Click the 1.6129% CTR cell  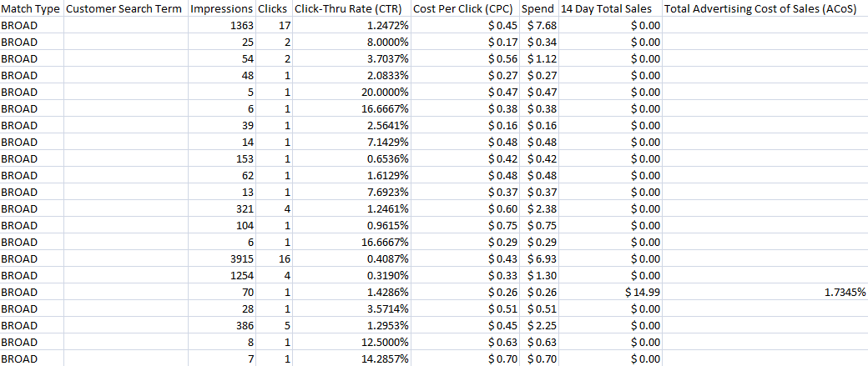pyautogui.click(x=351, y=175)
